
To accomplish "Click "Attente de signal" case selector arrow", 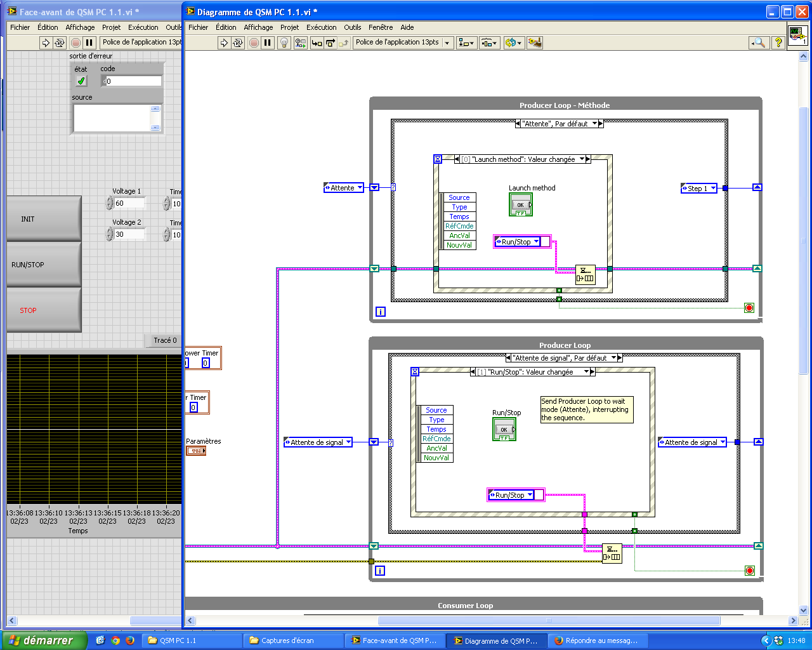I will click(x=613, y=358).
